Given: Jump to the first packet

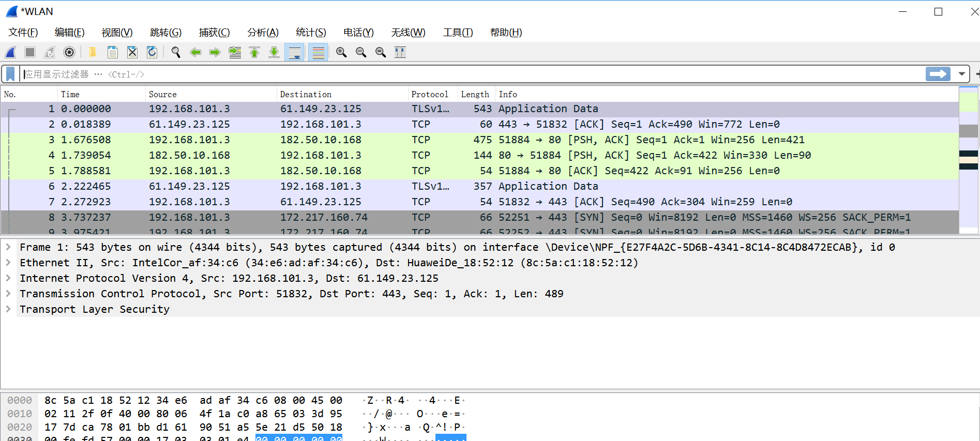Looking at the screenshot, I should 254,52.
